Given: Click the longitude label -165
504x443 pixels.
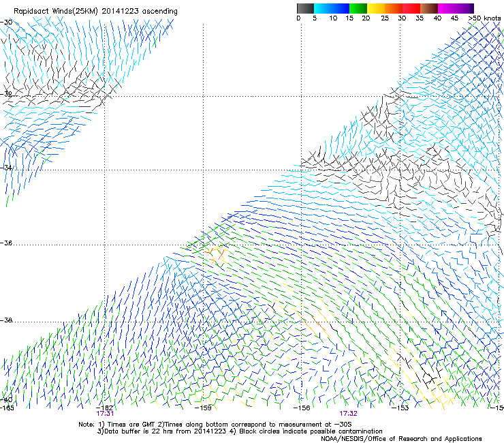Looking at the screenshot, I should coord(7,408).
